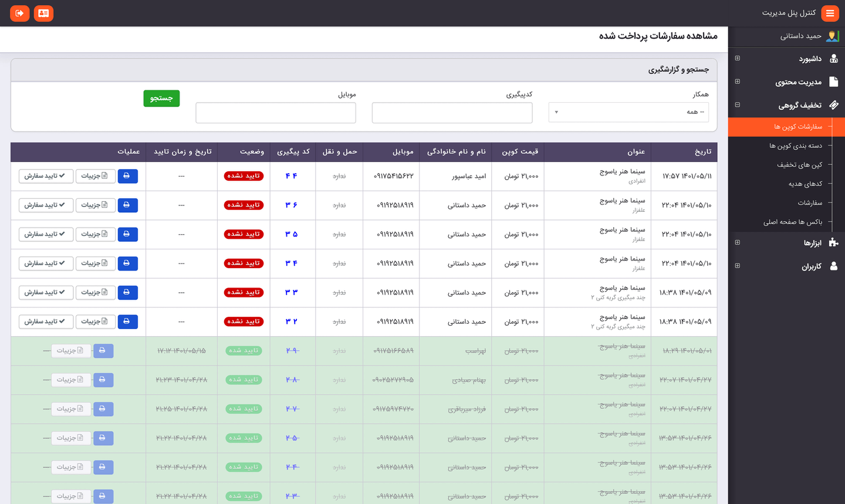The height and width of the screenshot is (504, 845).
Task: Click print icon for order 33
Action: (x=127, y=292)
